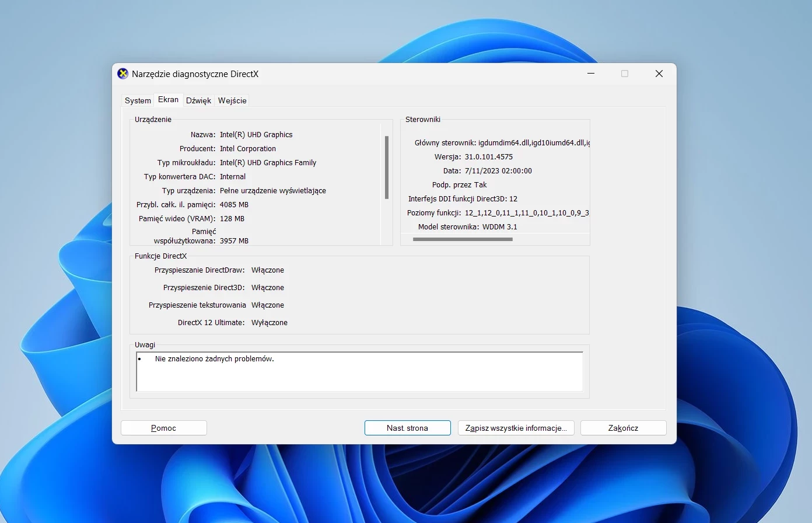Click the driver version 31.0.101.4575
The height and width of the screenshot is (523, 812).
[489, 156]
